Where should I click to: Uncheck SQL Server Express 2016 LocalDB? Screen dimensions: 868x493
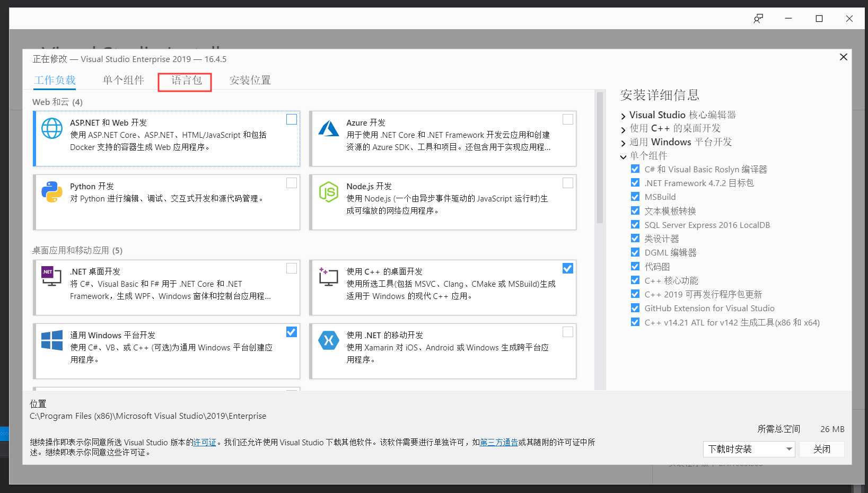click(x=635, y=224)
